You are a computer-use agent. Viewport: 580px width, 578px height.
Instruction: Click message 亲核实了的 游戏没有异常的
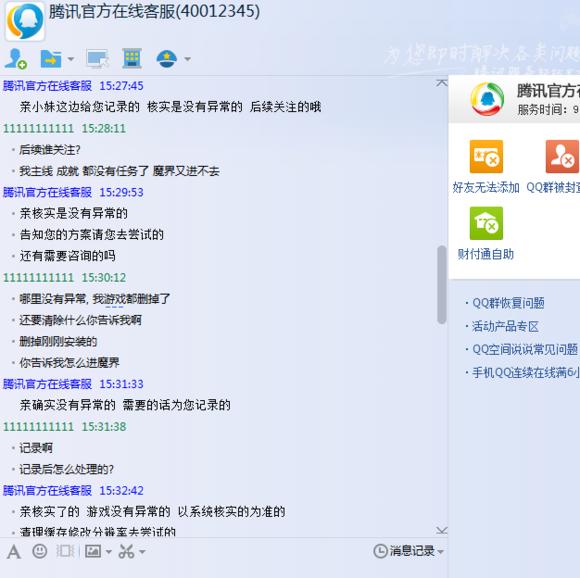(x=152, y=512)
